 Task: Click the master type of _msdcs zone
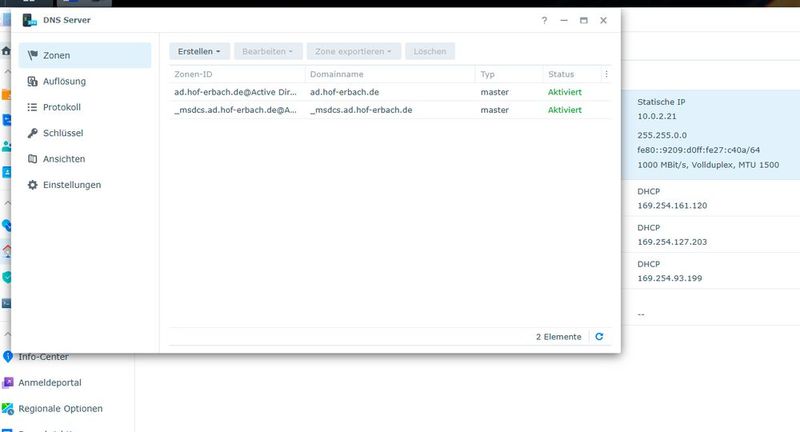(x=494, y=110)
